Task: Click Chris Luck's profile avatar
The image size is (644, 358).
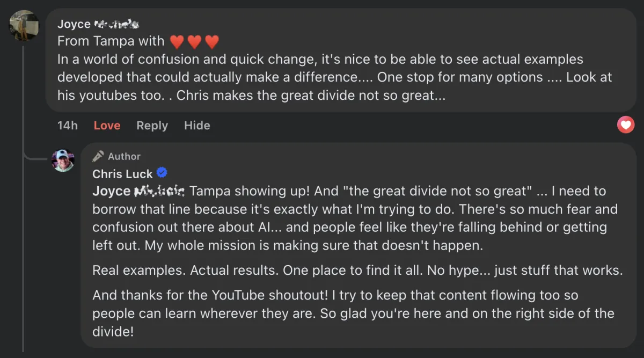Action: (63, 160)
